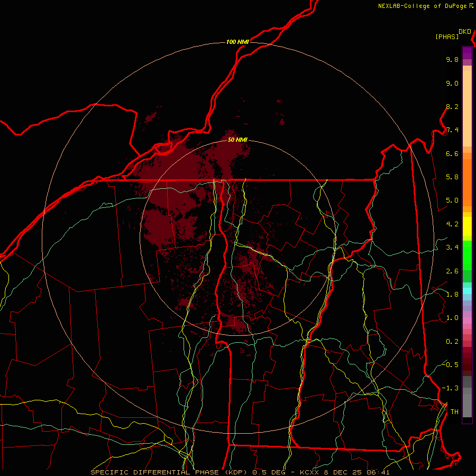
Task: Click the 3.4 legend value
Action: click(x=452, y=248)
